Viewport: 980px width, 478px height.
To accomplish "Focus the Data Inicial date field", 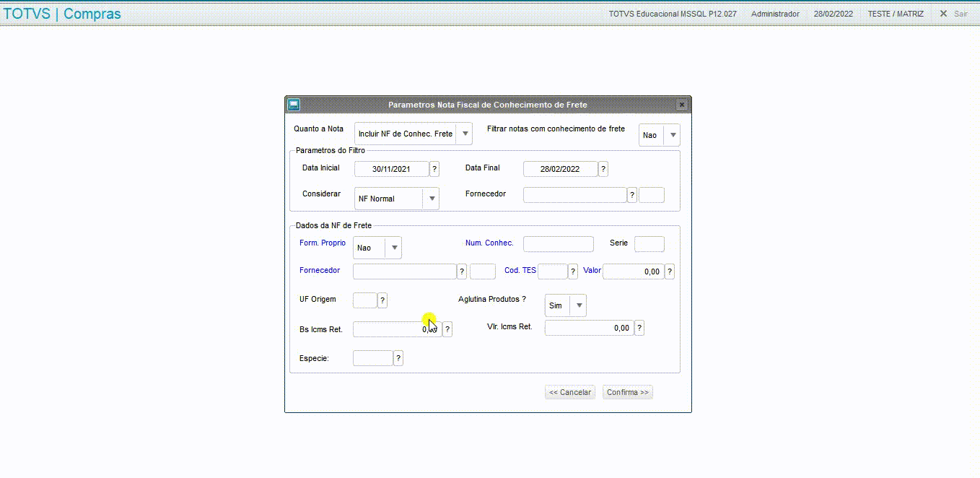I will (392, 169).
